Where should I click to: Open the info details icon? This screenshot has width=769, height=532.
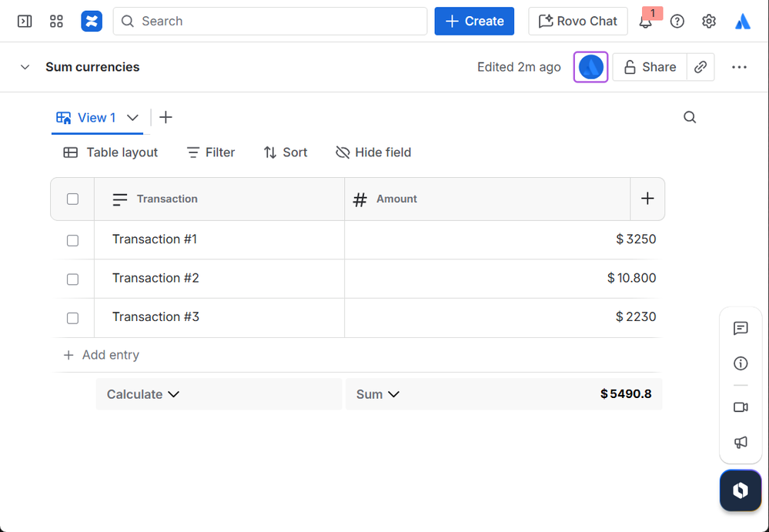(x=741, y=363)
